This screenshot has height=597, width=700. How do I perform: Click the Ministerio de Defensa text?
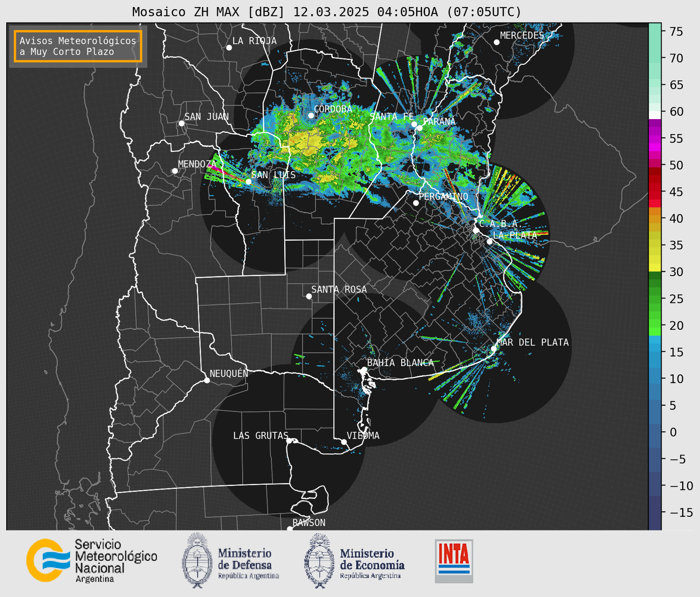(249, 563)
